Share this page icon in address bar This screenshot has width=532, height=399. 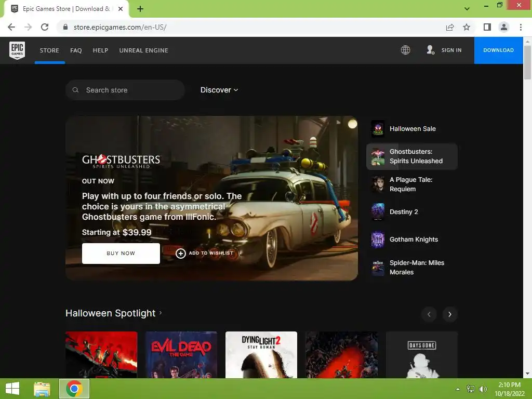tap(450, 27)
